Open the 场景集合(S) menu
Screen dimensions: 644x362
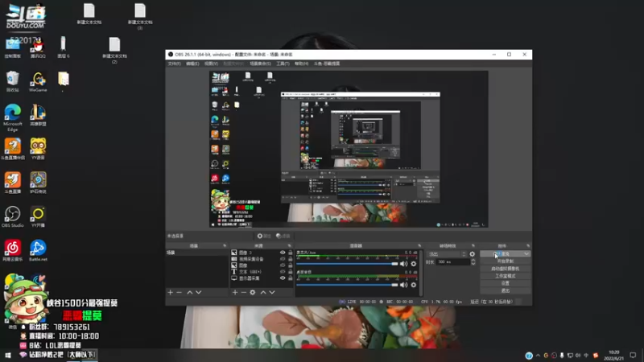(x=260, y=64)
